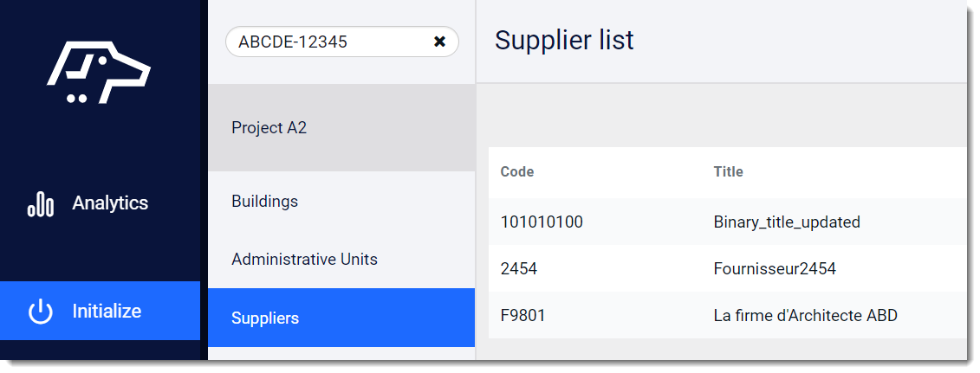Select the Binary_title_updated supplier
980x373 pixels.
[x=787, y=222]
